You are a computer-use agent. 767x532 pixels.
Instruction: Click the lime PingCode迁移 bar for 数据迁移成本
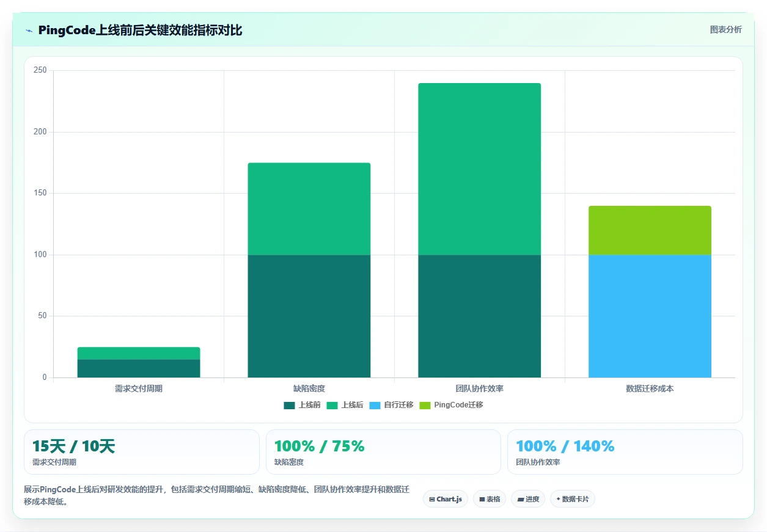point(650,230)
